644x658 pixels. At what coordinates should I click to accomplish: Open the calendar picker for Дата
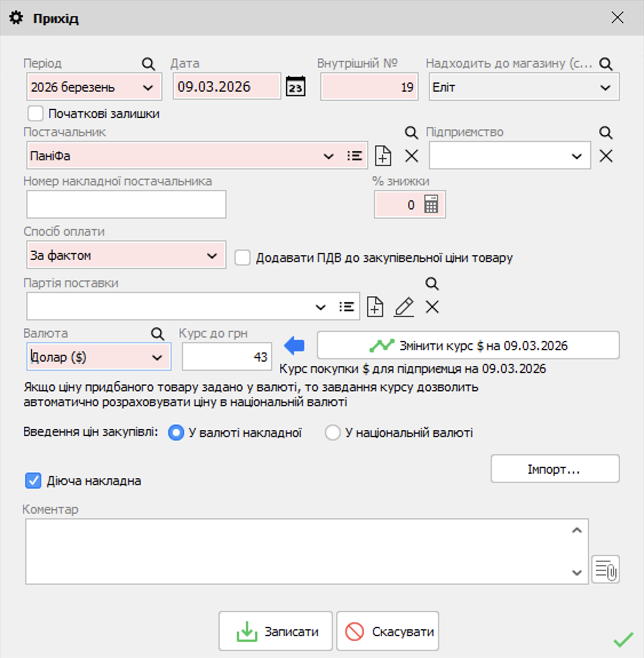click(295, 86)
